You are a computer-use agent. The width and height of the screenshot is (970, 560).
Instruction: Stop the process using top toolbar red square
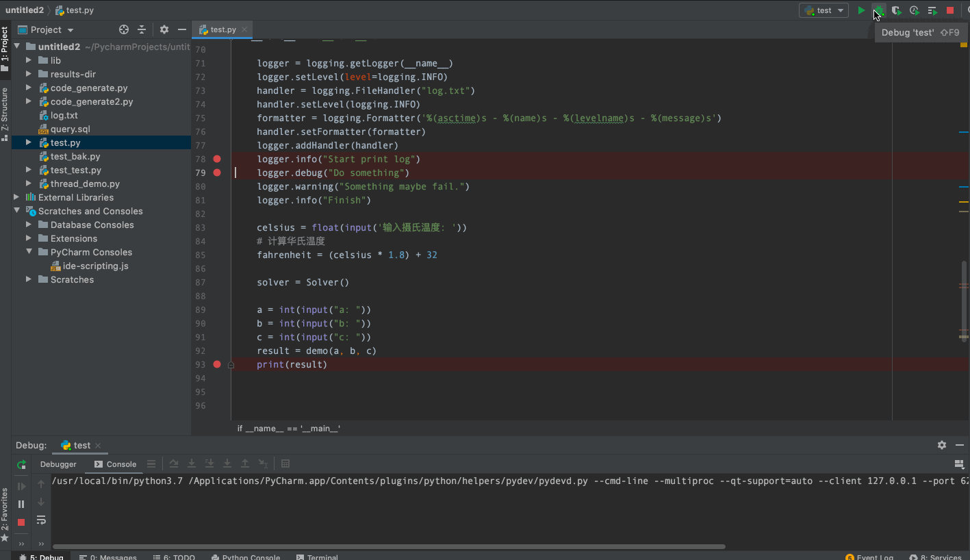(x=950, y=10)
